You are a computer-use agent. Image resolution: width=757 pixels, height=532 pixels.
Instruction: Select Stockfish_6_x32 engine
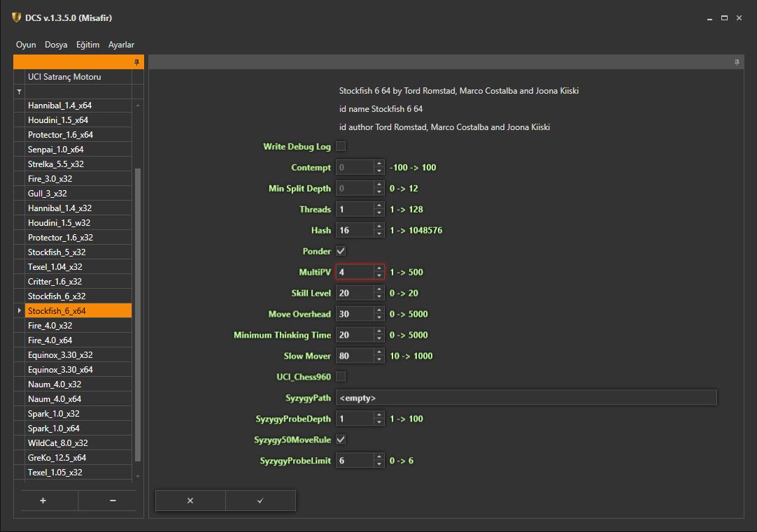[78, 296]
